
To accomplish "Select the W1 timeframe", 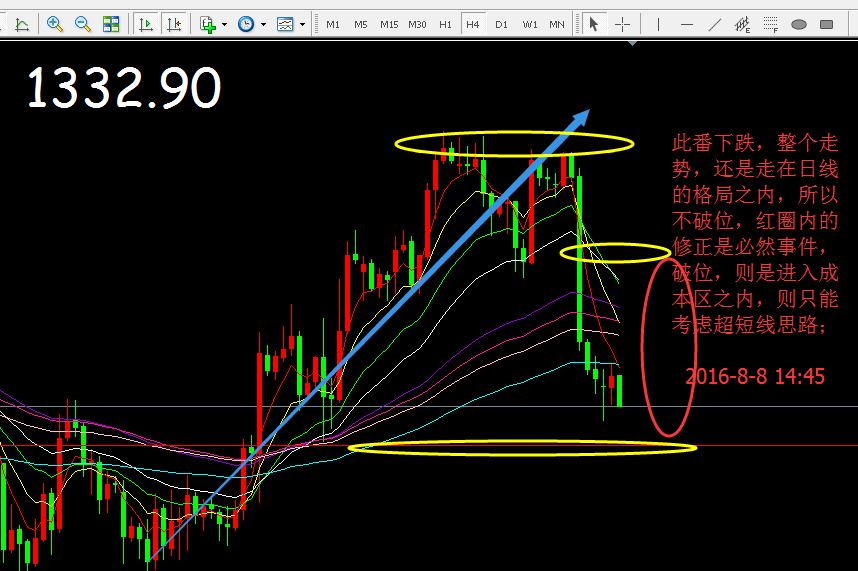I will point(530,25).
